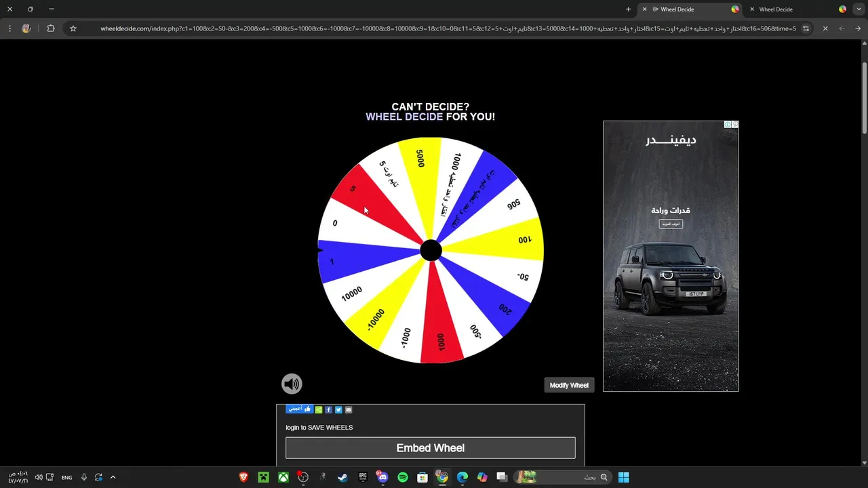
Task: Open a new browser tab
Action: (628, 9)
